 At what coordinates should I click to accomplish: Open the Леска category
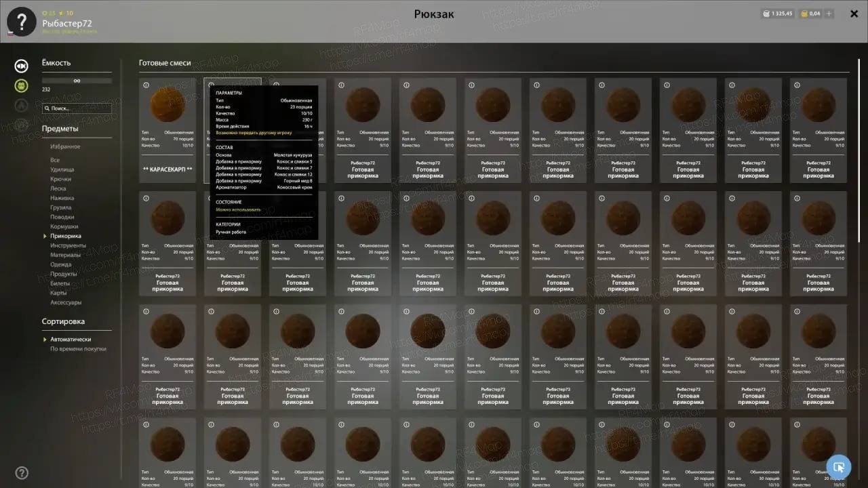[58, 189]
